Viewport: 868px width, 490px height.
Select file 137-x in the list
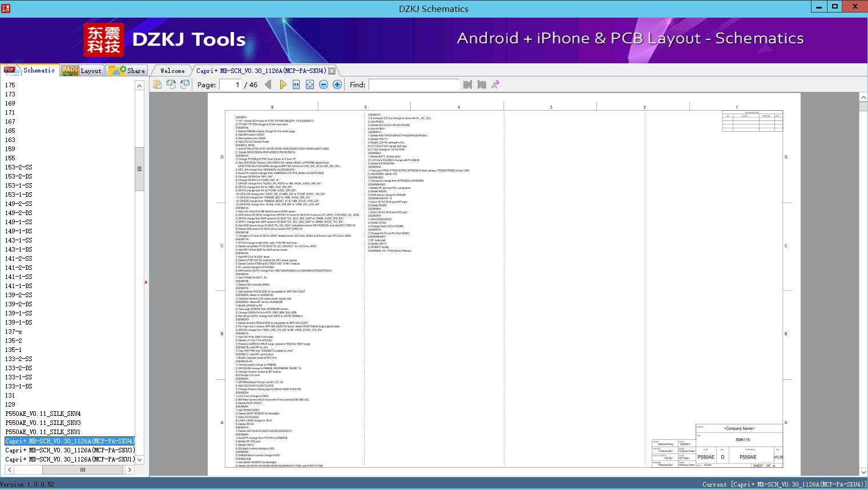tap(14, 331)
